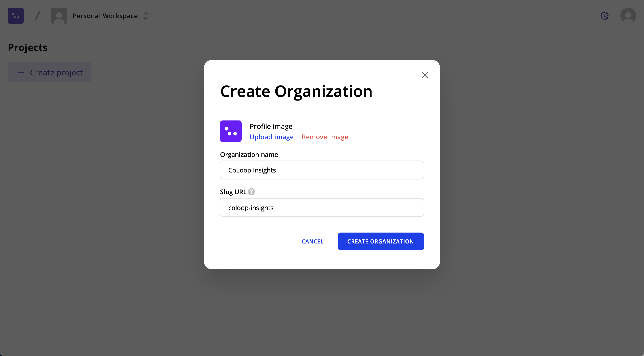Click the Organization name label

click(x=249, y=155)
